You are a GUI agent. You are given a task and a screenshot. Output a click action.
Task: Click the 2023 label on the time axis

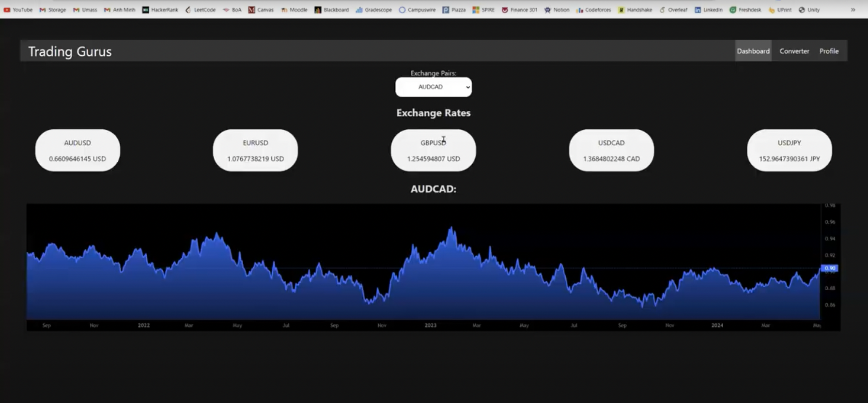pos(431,325)
